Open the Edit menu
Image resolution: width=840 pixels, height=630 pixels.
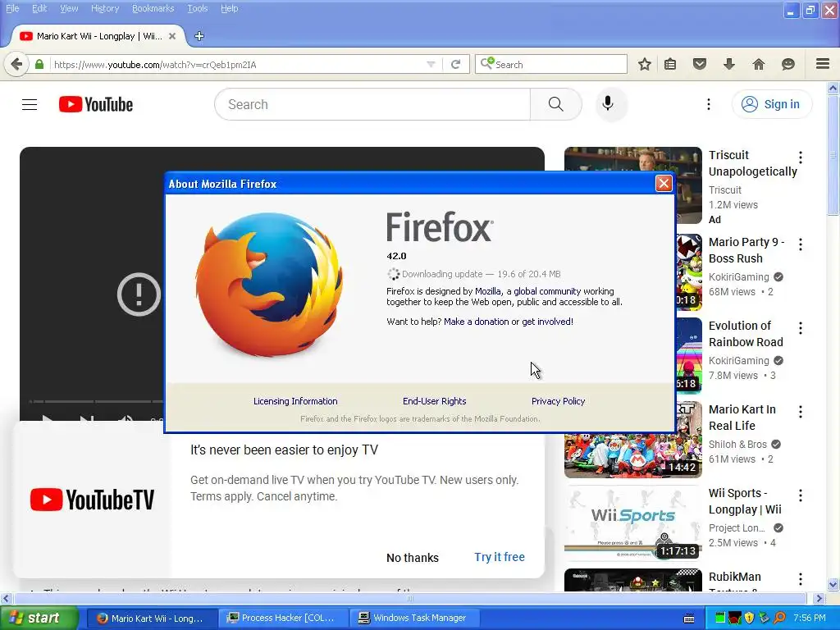(x=39, y=8)
